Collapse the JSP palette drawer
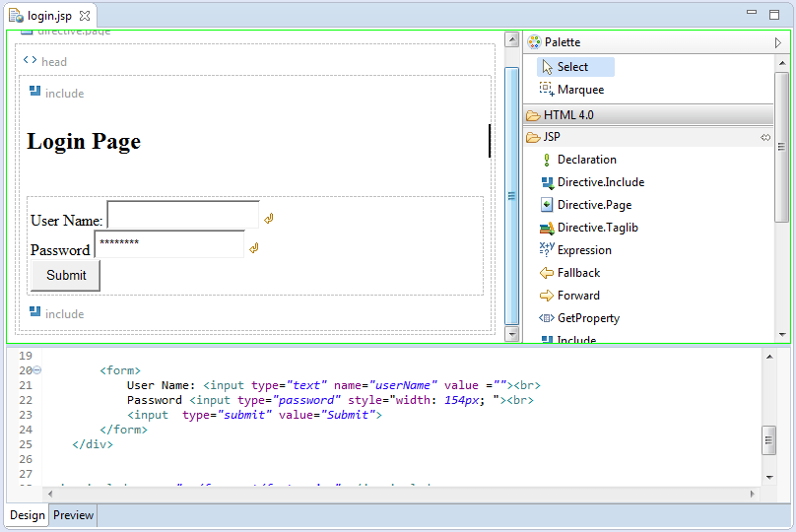796x532 pixels. coord(642,137)
